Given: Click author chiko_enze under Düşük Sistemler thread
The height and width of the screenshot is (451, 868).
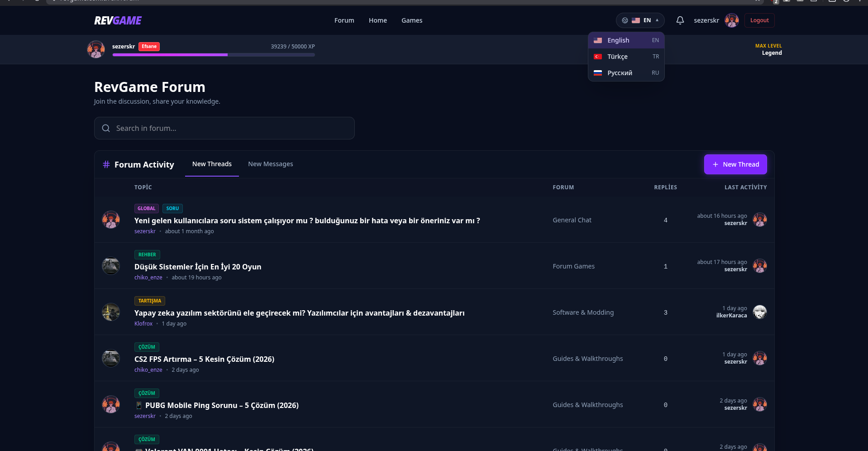Looking at the screenshot, I should pyautogui.click(x=148, y=278).
